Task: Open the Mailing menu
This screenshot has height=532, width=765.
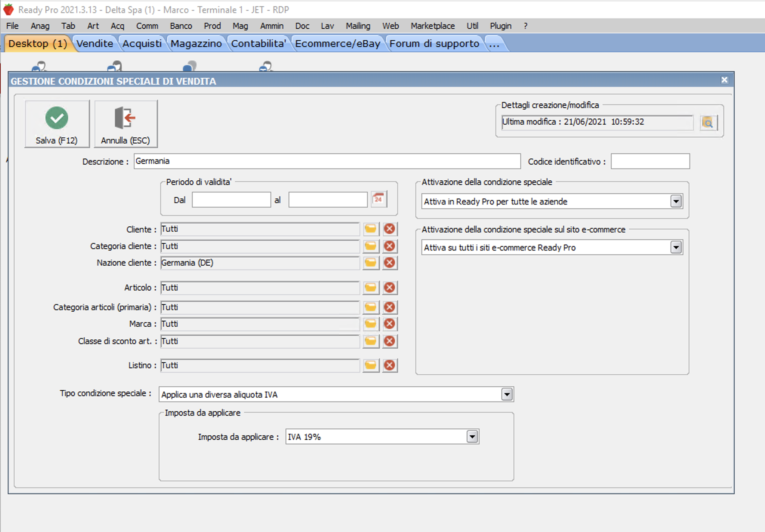Action: (x=358, y=26)
